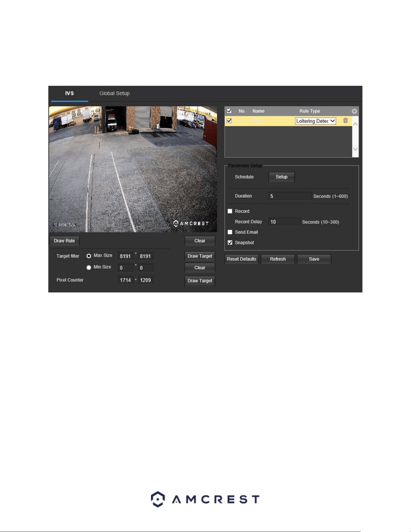Switch to the IVS tab
Screen dimensions: 411x532
click(x=69, y=93)
